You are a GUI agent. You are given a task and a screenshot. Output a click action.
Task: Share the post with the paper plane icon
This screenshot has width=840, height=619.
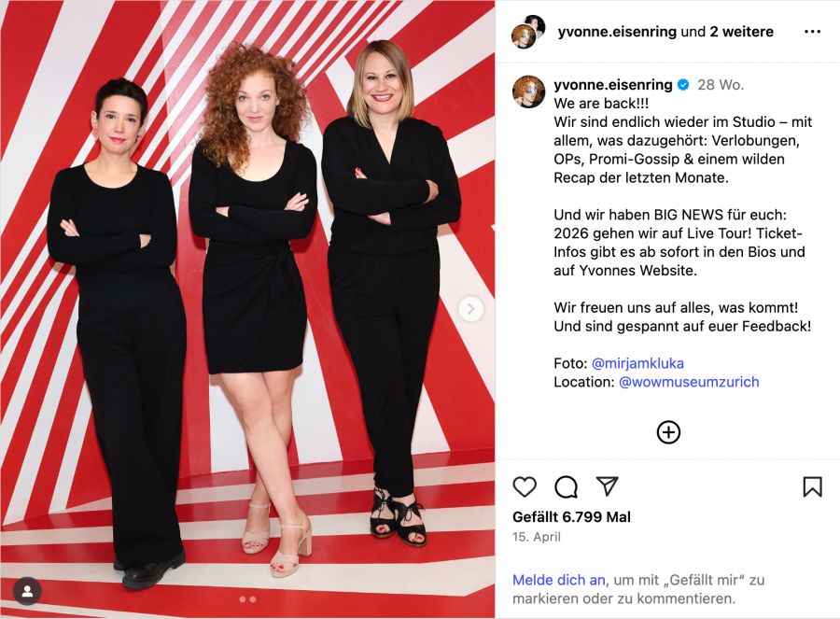608,486
